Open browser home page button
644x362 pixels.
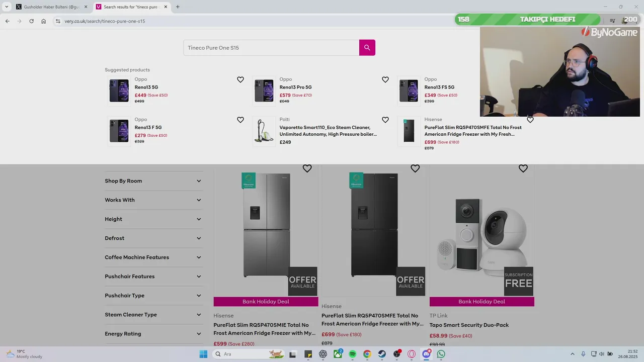(44, 21)
